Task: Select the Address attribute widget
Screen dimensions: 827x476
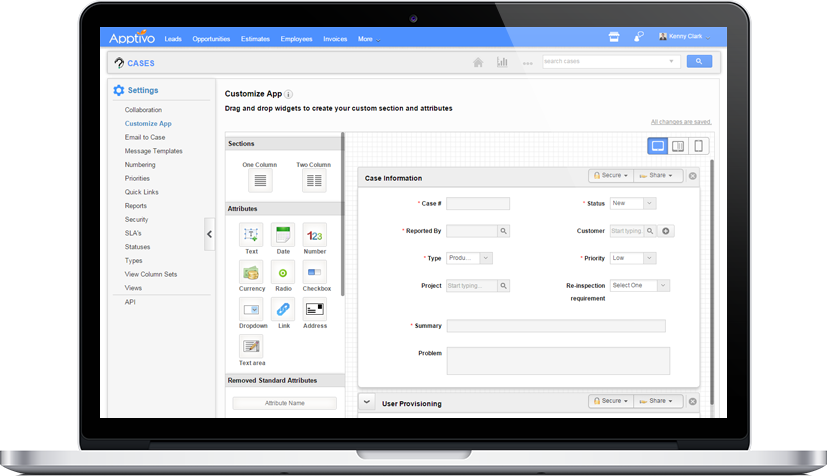Action: (x=315, y=309)
